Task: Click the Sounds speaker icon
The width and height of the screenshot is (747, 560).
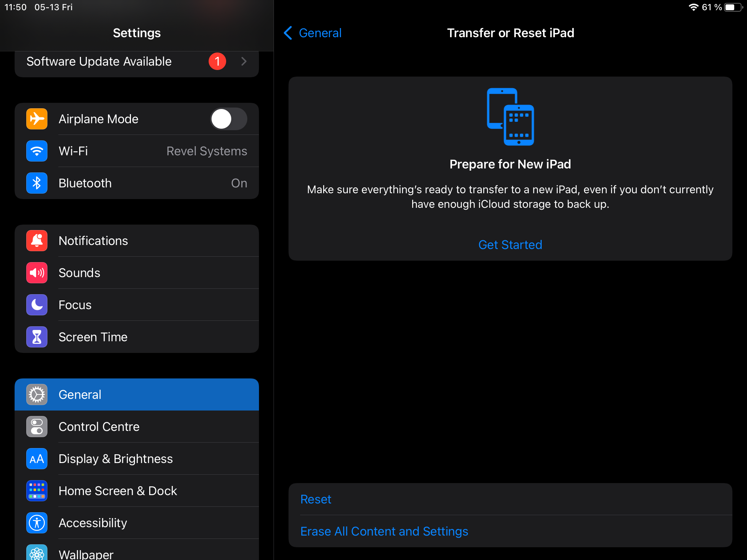Action: [x=36, y=273]
